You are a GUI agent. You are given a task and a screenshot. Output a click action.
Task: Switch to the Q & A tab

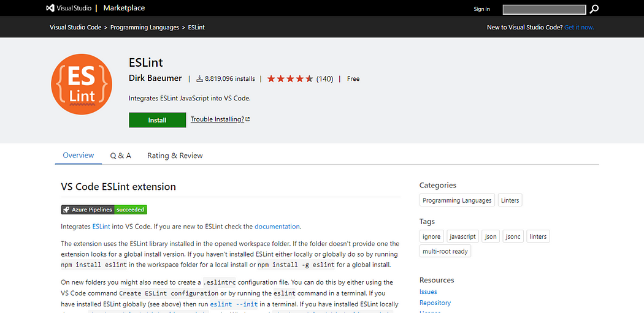[121, 156]
